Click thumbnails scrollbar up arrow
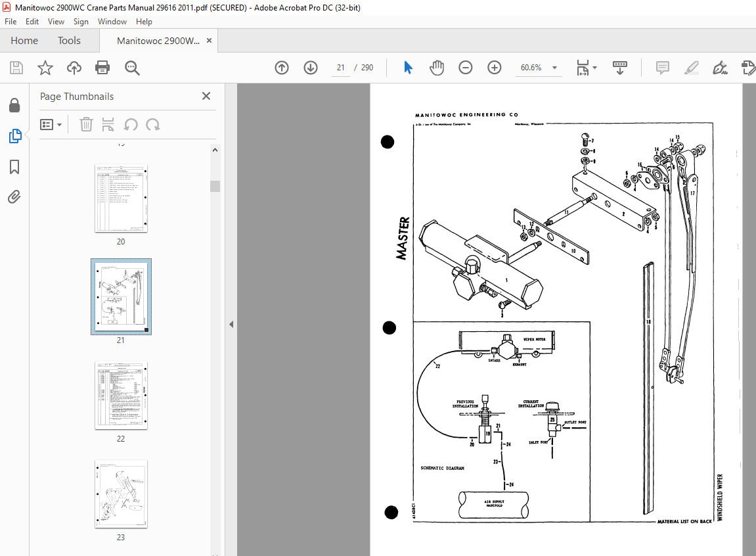Screen dimensions: 756x556 click(215, 150)
